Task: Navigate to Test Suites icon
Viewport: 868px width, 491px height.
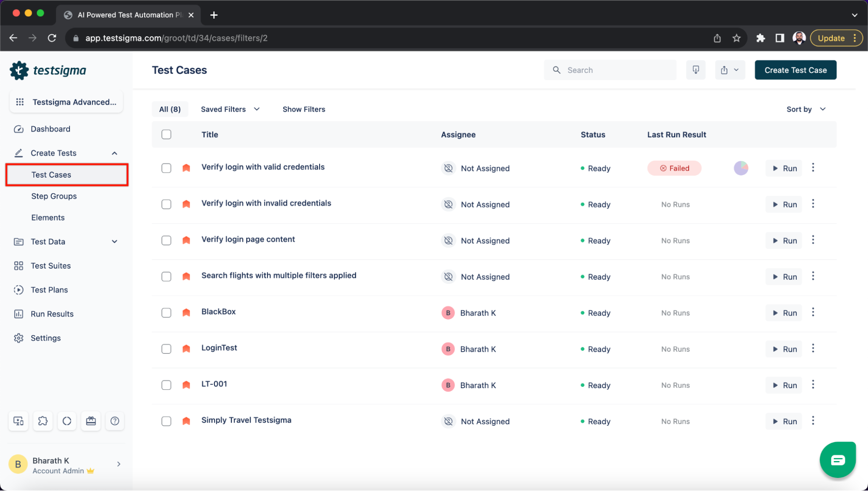Action: tap(19, 265)
